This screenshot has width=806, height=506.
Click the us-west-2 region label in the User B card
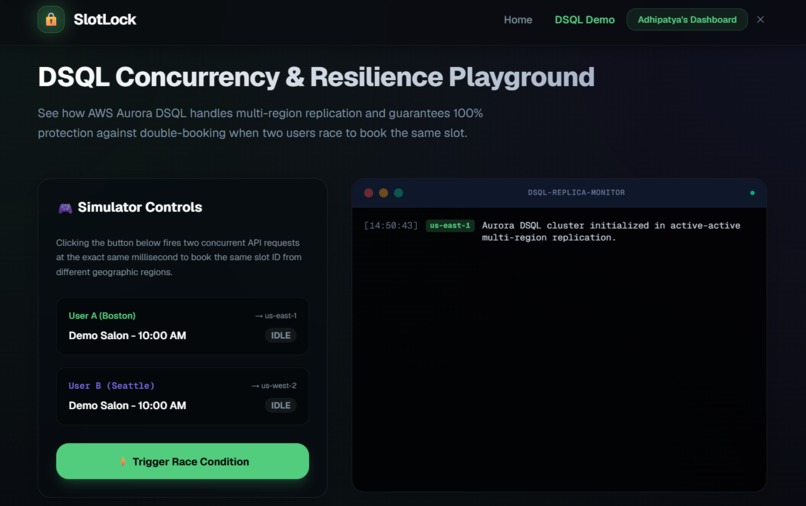point(274,386)
